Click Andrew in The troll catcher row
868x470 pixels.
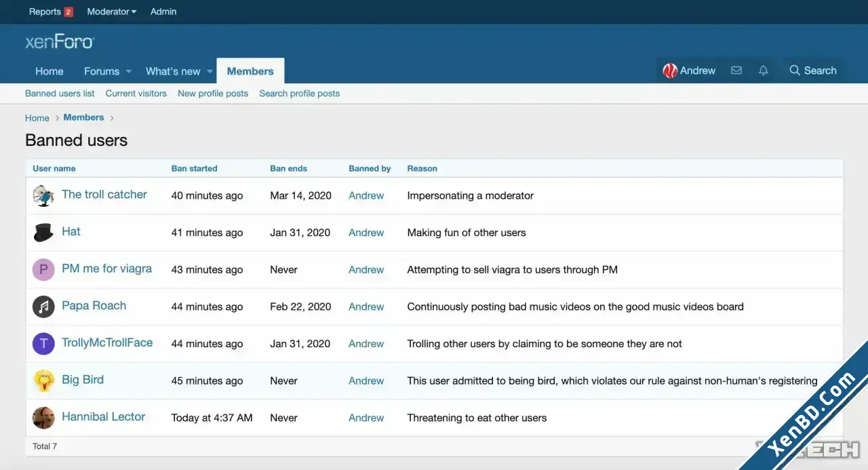[x=366, y=195]
